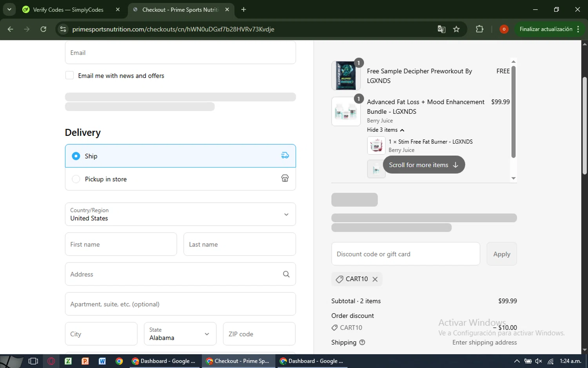Launch Word from the taskbar

102,361
